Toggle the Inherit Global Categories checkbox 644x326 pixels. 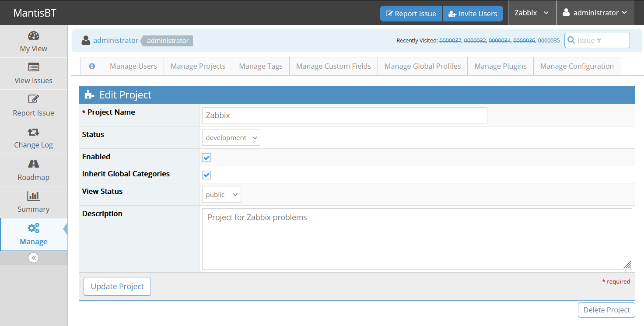click(x=206, y=175)
